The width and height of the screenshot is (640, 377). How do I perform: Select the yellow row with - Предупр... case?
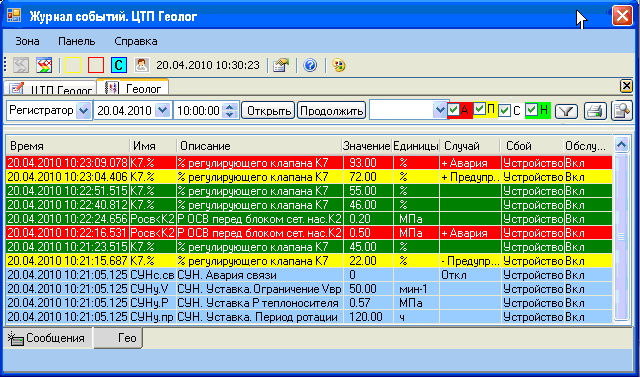(x=309, y=261)
